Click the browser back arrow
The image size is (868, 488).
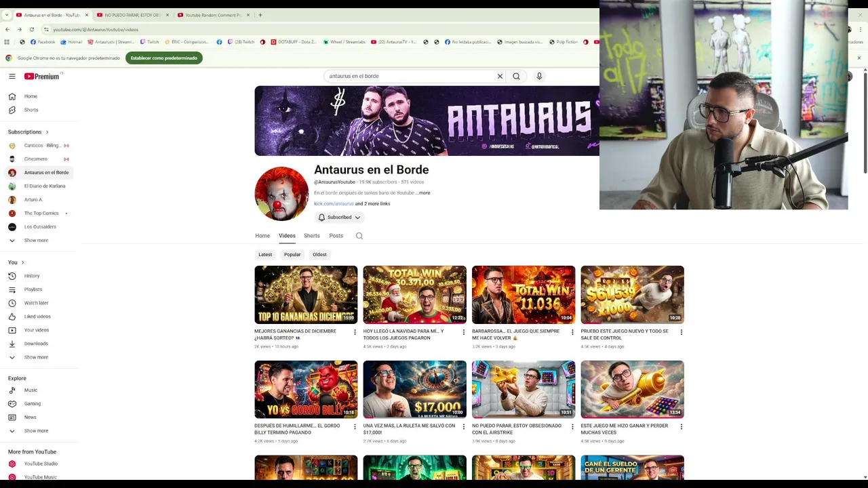(7, 29)
